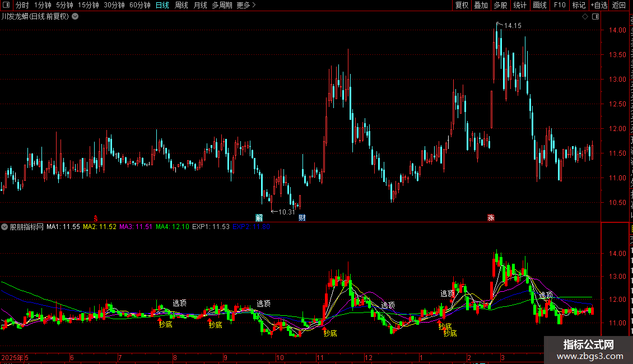Open the 多周期 multi-period view
Image resolution: width=633 pixels, height=364 pixels.
click(222, 5)
